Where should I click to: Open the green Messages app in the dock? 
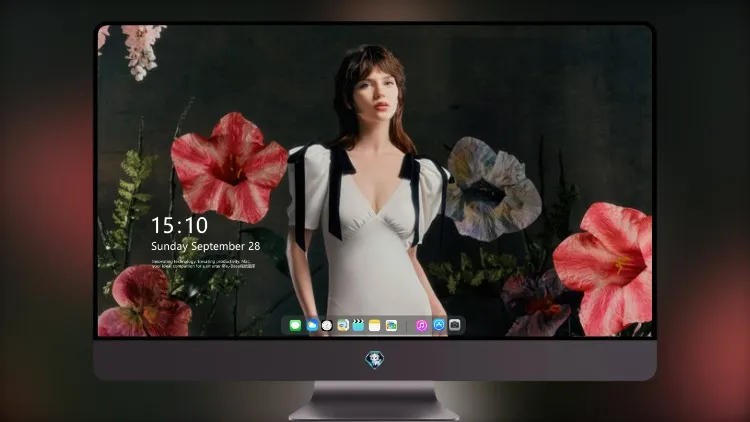pos(295,325)
